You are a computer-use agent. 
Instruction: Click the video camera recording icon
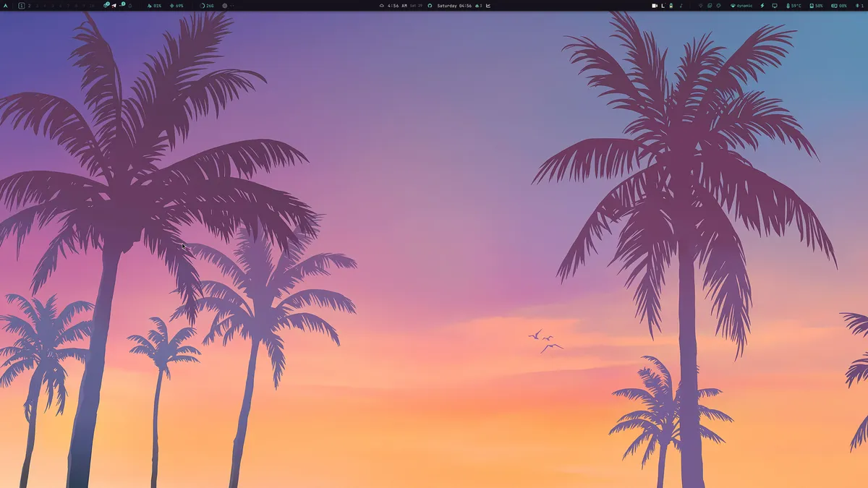655,6
